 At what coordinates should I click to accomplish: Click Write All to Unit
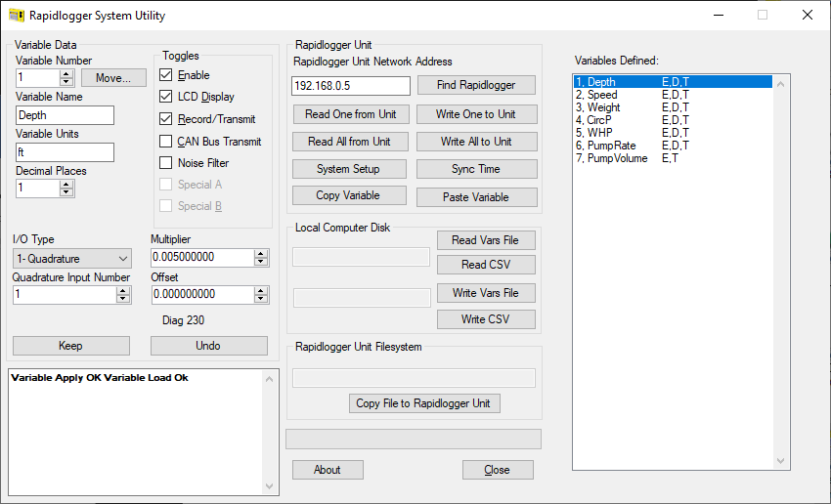[476, 142]
